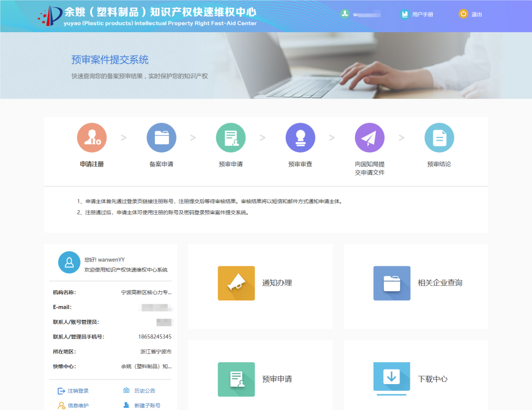Screen dimensions: 532x410
Task: Open the 下载中心 download icon
Action: 392,377
